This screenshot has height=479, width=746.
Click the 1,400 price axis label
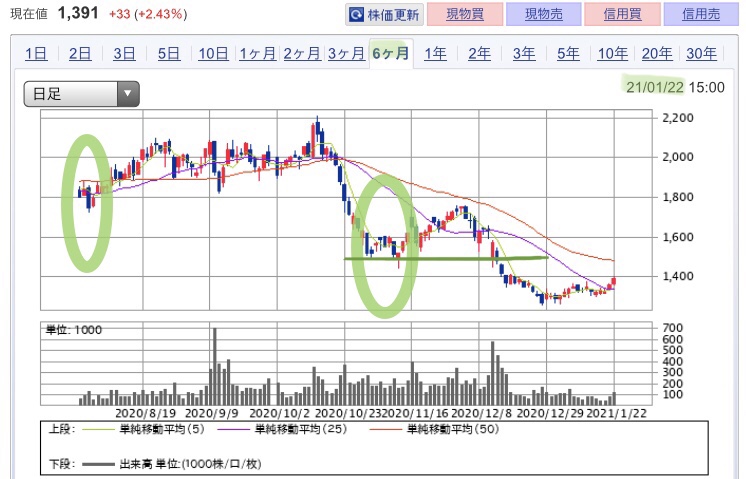(677, 276)
